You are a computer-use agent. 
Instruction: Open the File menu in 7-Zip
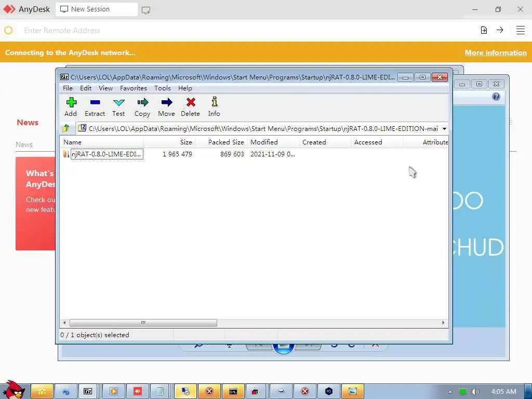point(68,88)
